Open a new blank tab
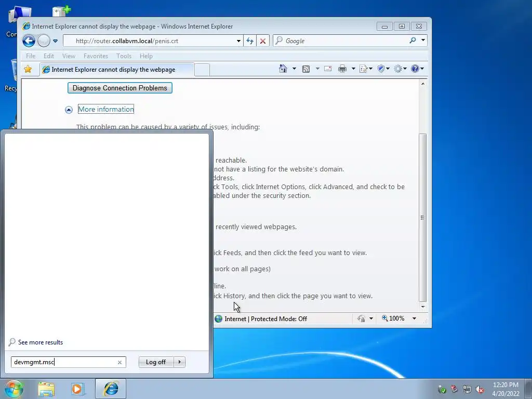The height and width of the screenshot is (399, 532). 202,70
